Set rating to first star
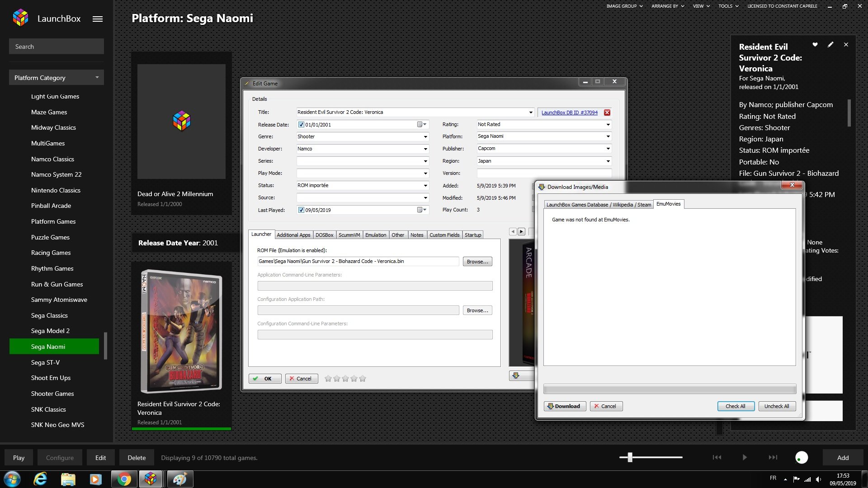Viewport: 868px width, 488px height. [328, 379]
